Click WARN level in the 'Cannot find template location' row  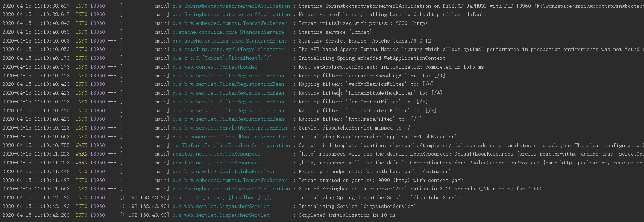(x=82, y=145)
